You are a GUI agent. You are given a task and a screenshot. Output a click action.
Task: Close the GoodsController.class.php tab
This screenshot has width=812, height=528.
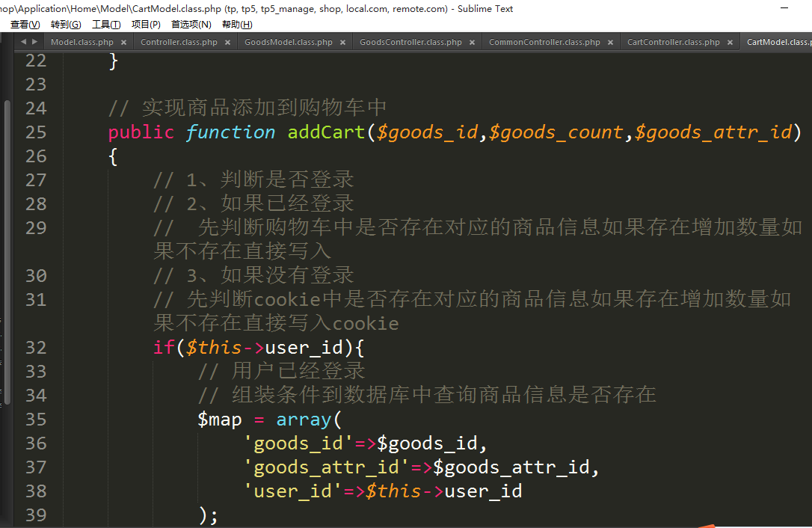coord(472,43)
